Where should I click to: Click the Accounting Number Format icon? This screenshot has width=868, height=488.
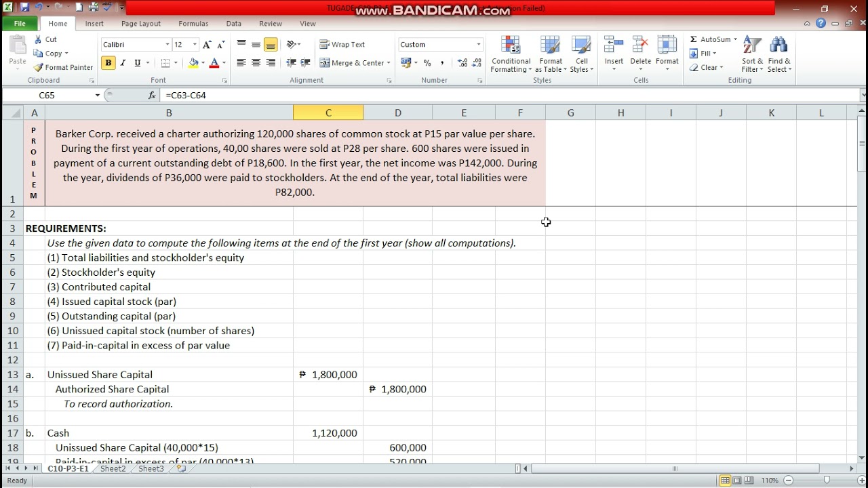tap(406, 63)
